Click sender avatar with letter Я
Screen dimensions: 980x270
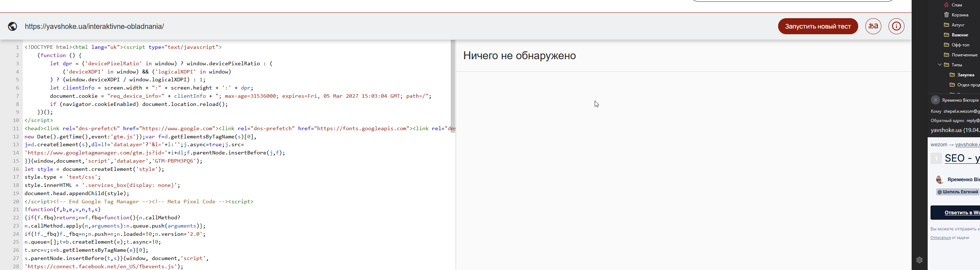[x=935, y=100]
